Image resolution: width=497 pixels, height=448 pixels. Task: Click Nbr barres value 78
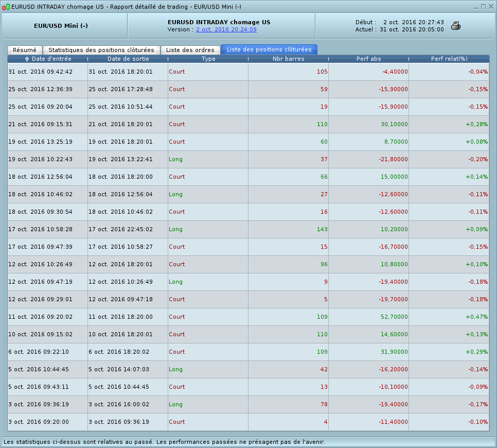click(324, 404)
